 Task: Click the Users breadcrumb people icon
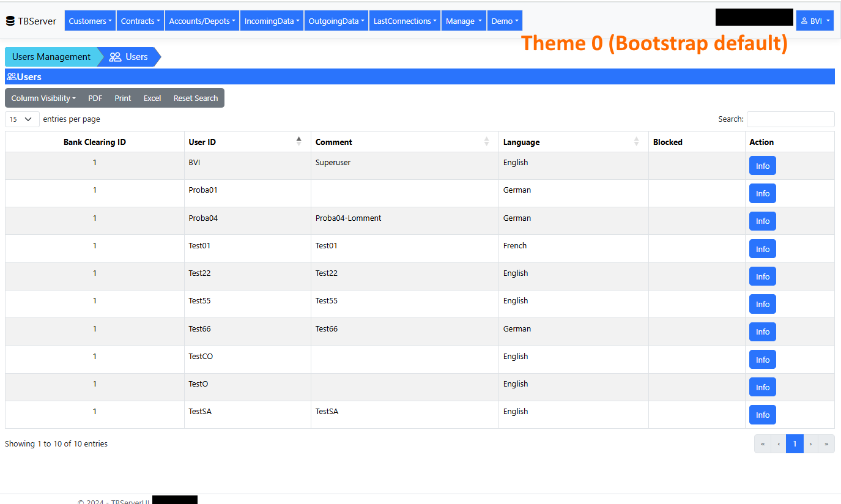click(x=115, y=57)
